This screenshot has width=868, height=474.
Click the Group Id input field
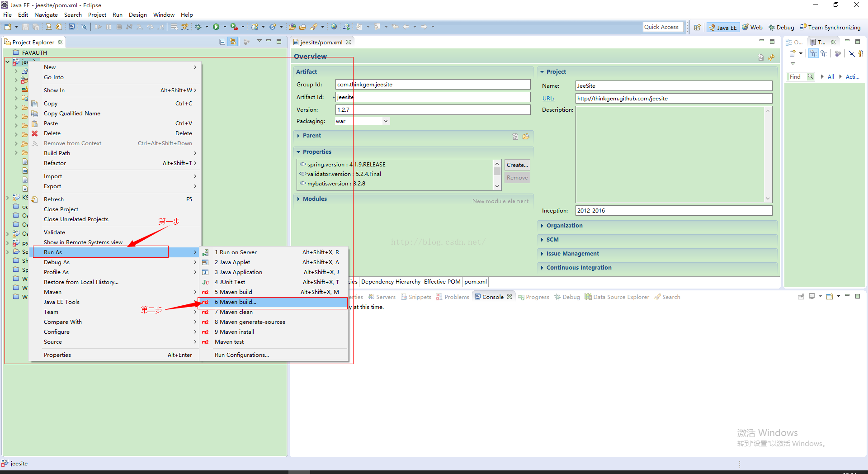(x=433, y=85)
